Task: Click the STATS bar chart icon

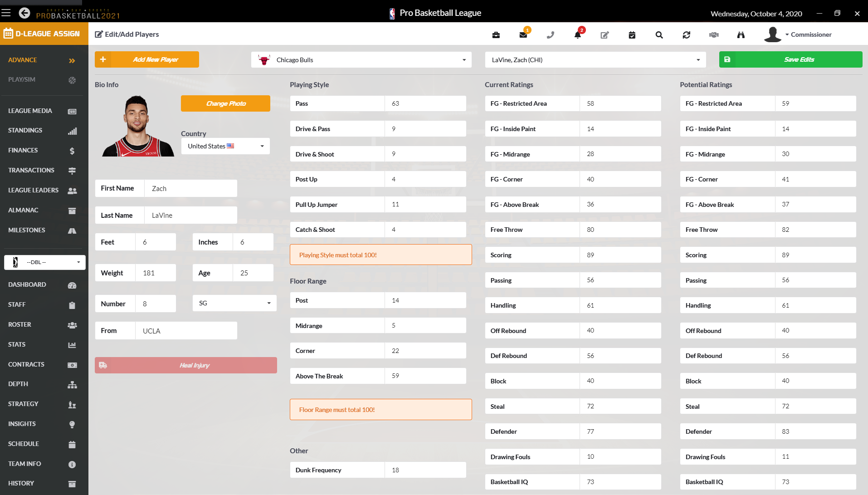Action: 72,345
